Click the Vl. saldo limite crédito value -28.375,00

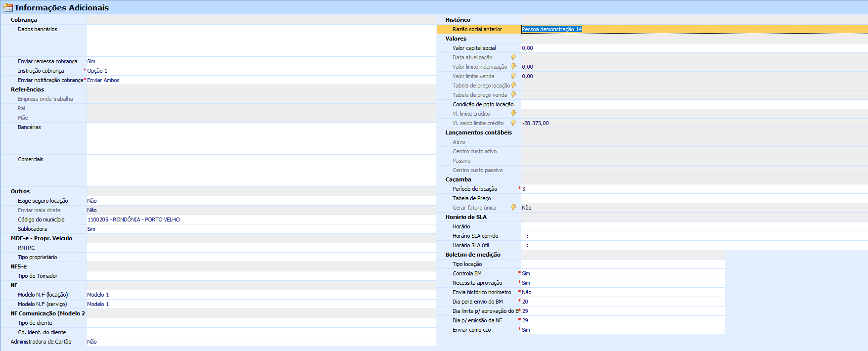[535, 123]
